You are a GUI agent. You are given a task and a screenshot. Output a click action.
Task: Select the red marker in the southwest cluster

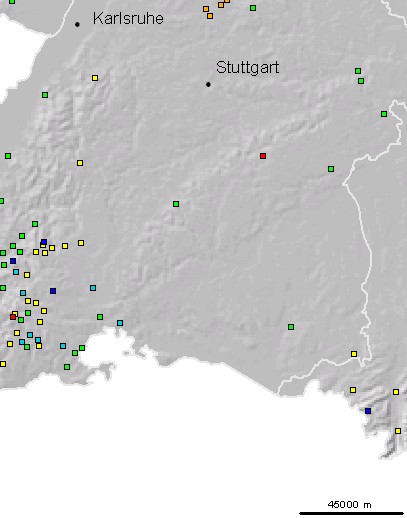point(13,317)
